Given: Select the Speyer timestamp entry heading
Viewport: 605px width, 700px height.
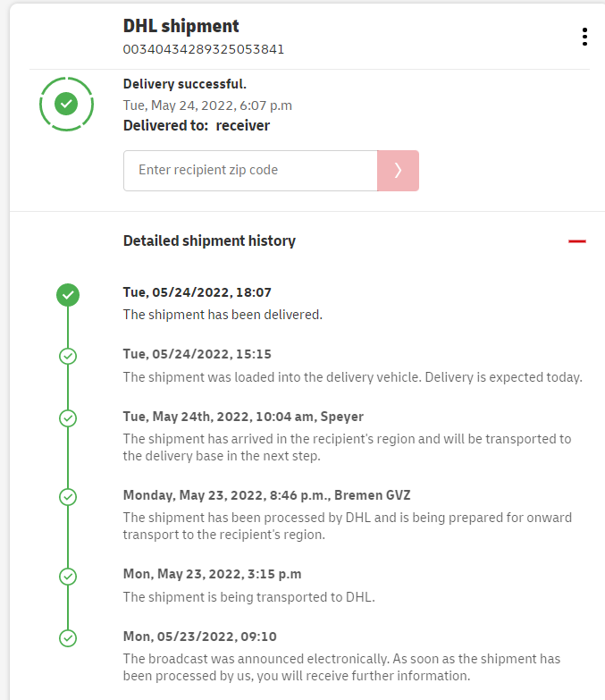Looking at the screenshot, I should (243, 417).
